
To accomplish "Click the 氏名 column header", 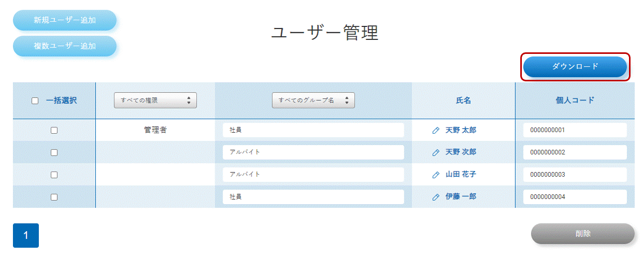I will 463,101.
